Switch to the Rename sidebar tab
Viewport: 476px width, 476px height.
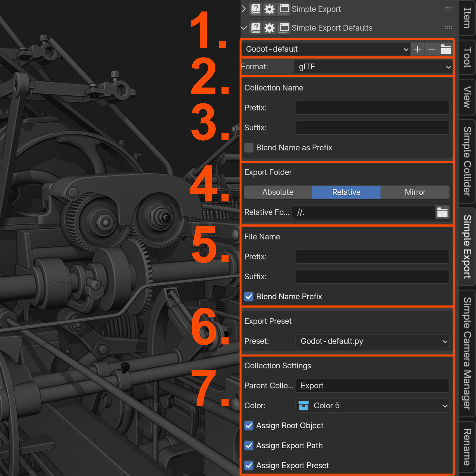(467, 447)
